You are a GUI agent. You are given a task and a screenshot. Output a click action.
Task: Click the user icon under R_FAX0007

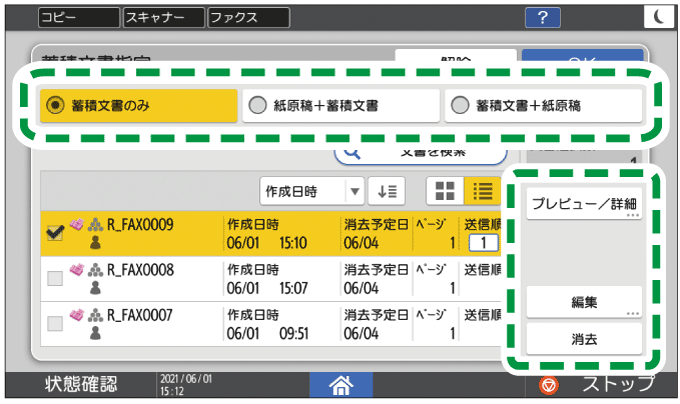(x=95, y=333)
